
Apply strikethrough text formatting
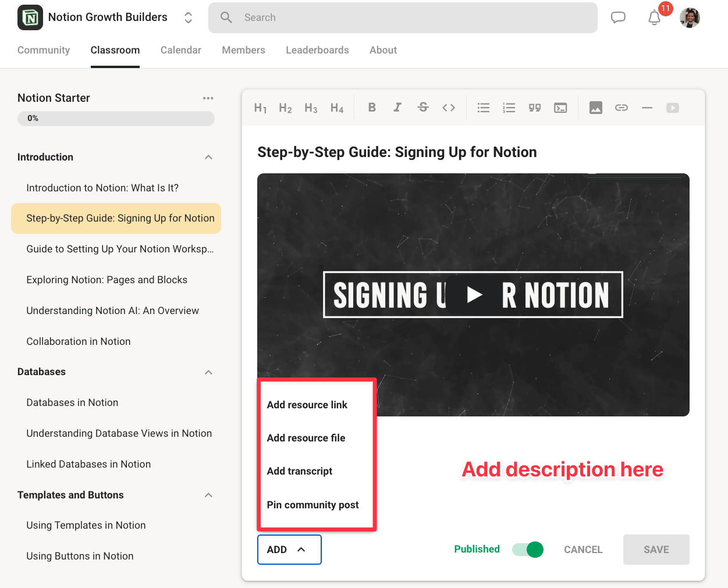click(x=423, y=108)
